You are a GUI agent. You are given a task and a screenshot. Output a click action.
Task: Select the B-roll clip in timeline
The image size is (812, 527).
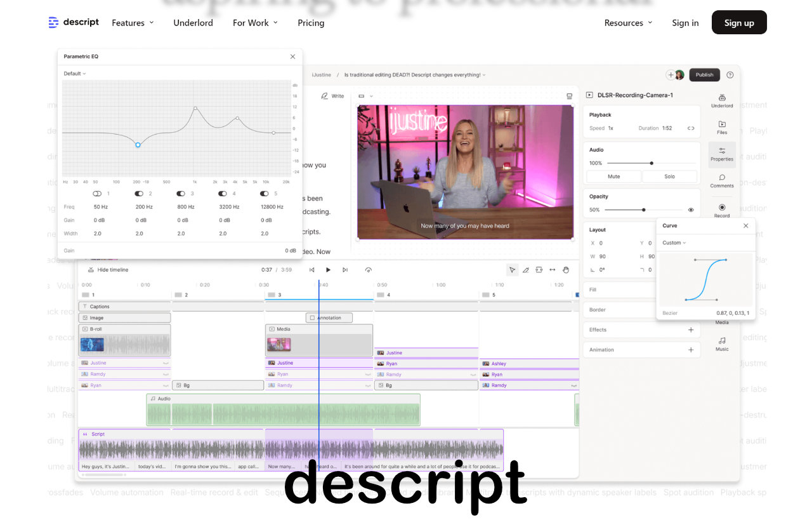[x=125, y=340]
